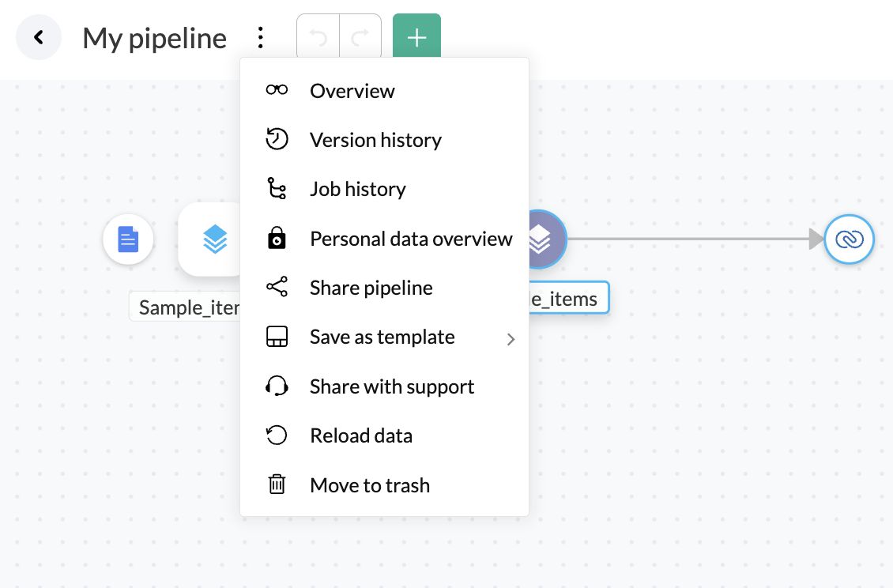
Task: Choose Share pipeline in the menu
Action: [371, 288]
